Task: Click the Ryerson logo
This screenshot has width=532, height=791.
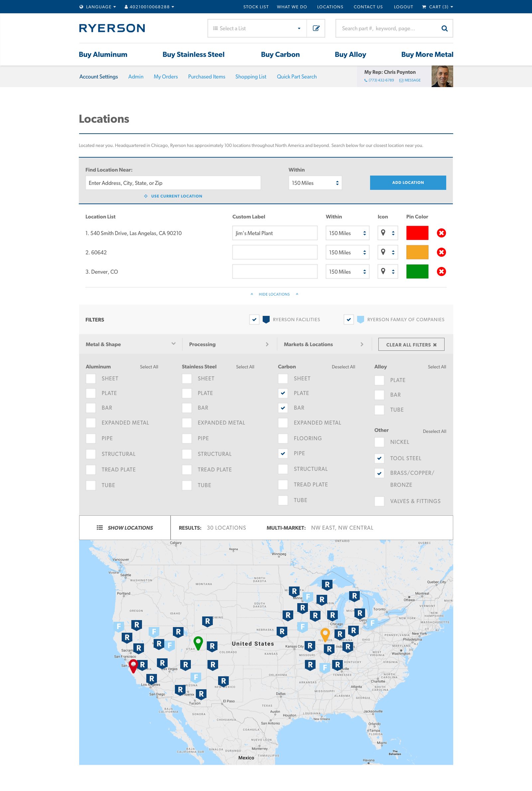Action: click(112, 28)
